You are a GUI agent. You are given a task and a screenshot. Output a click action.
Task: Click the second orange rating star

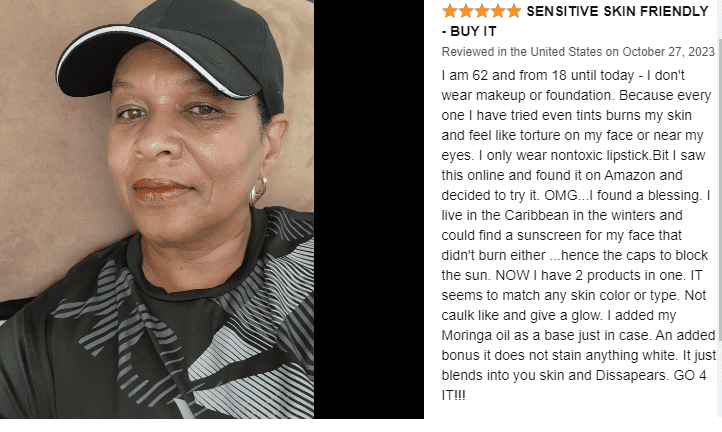point(466,11)
